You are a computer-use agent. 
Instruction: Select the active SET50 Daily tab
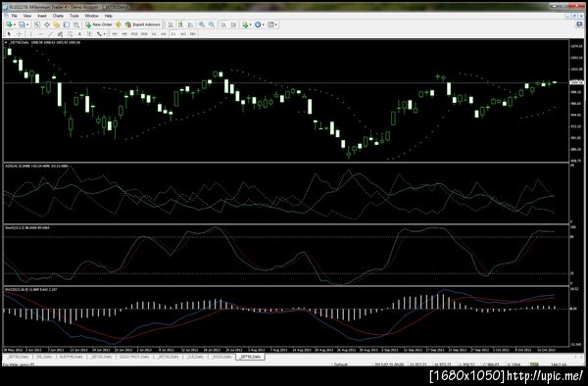pos(250,357)
